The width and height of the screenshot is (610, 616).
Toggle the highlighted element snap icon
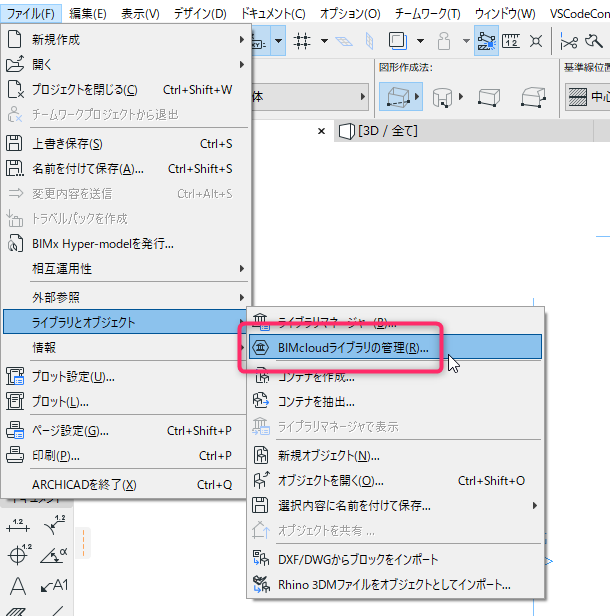pyautogui.click(x=486, y=40)
